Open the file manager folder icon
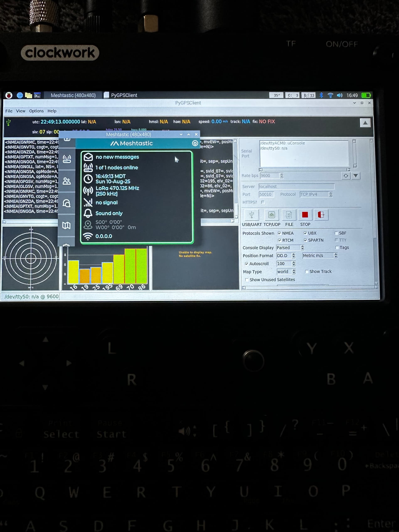The image size is (399, 532). click(29, 95)
